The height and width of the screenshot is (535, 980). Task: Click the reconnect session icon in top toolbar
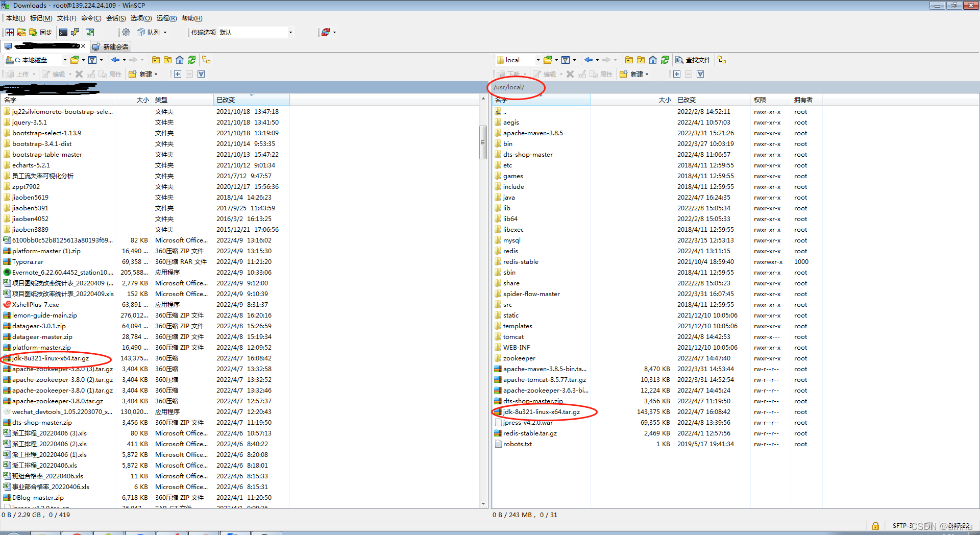[326, 32]
